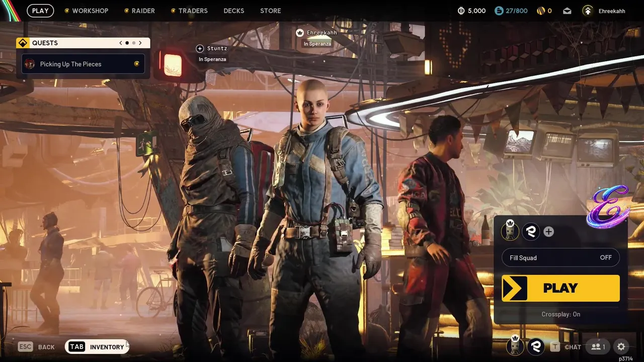Toggle the Crossplay: On setting
Viewport: 644px width, 362px height.
pos(560,314)
